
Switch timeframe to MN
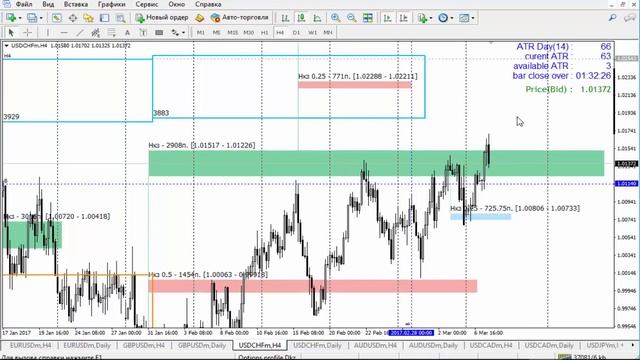tap(328, 32)
